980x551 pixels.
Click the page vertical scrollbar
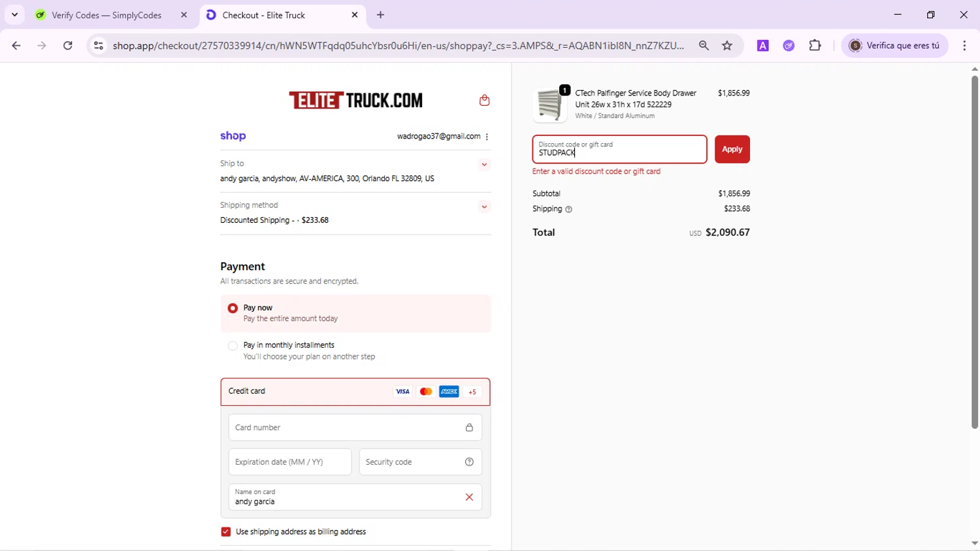coord(975,252)
